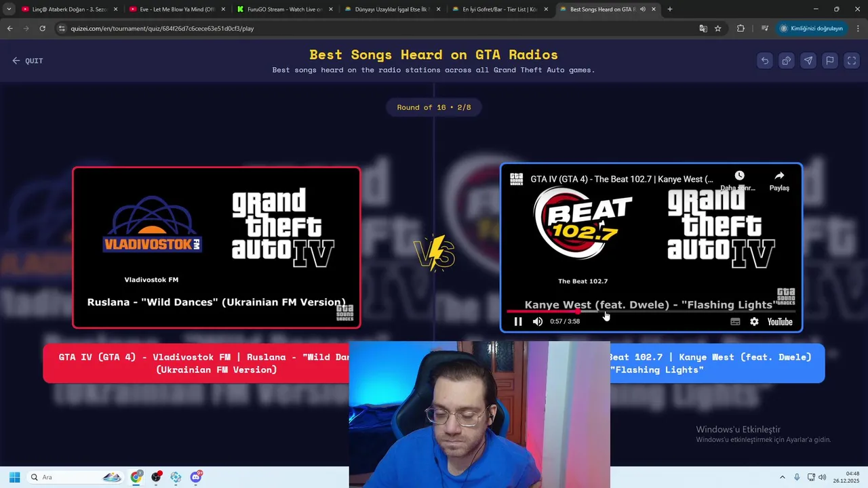868x488 pixels.
Task: Open the Windows Start menu
Action: [x=14, y=477]
